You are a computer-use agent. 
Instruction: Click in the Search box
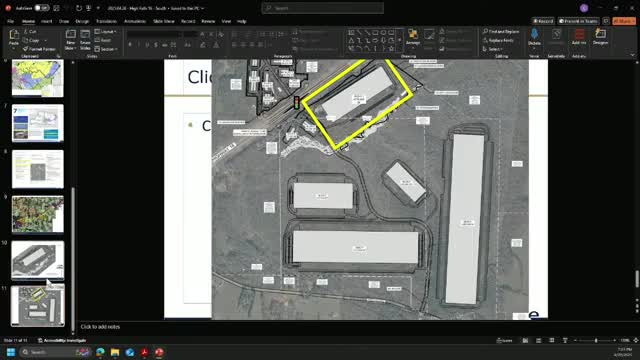(x=322, y=8)
